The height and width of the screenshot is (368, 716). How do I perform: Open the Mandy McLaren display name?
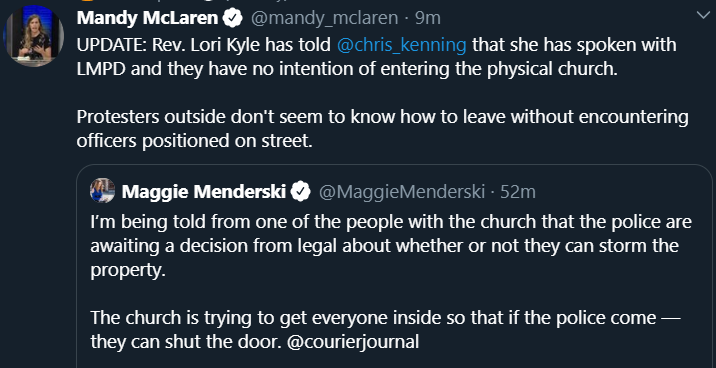coord(147,18)
